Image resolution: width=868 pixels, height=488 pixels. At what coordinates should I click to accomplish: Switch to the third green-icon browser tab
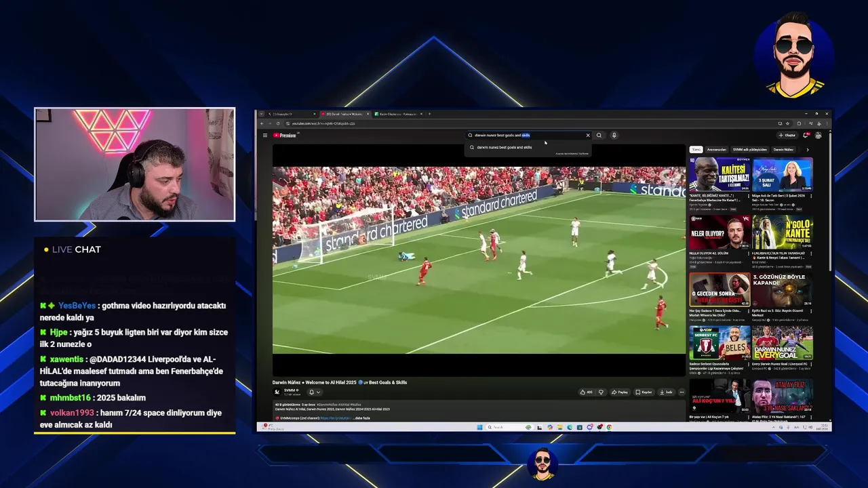pos(397,114)
